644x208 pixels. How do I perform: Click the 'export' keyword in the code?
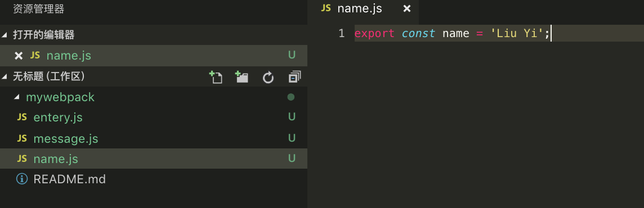pyautogui.click(x=374, y=34)
